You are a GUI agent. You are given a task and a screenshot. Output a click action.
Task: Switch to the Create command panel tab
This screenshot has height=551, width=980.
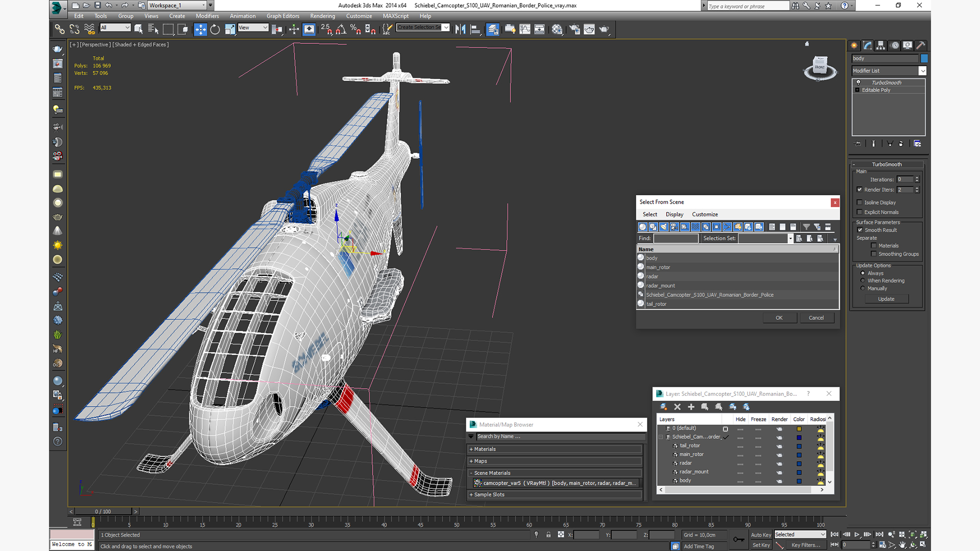(854, 45)
